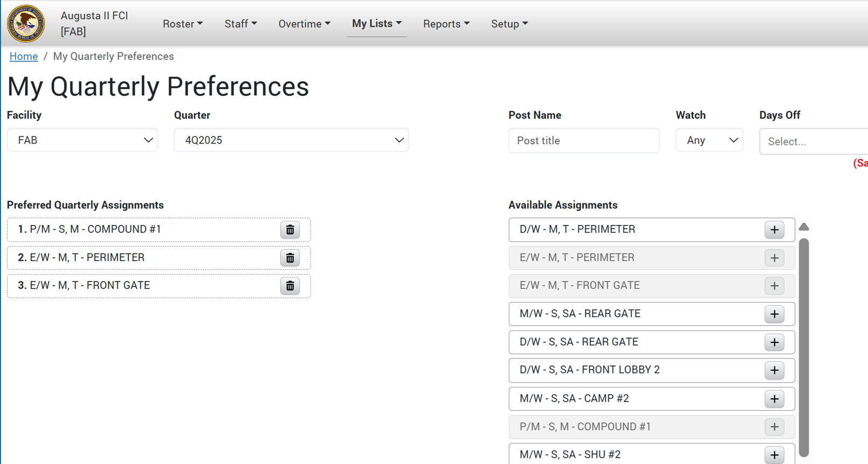Open the Days Off select box
Image resolution: width=868 pixels, height=464 pixels.
[813, 142]
